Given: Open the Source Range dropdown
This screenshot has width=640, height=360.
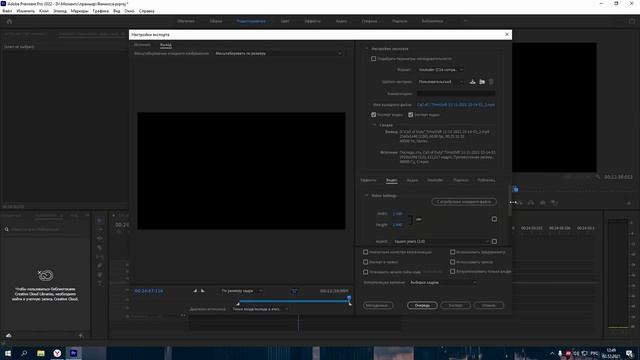Looking at the screenshot, I should (x=260, y=309).
